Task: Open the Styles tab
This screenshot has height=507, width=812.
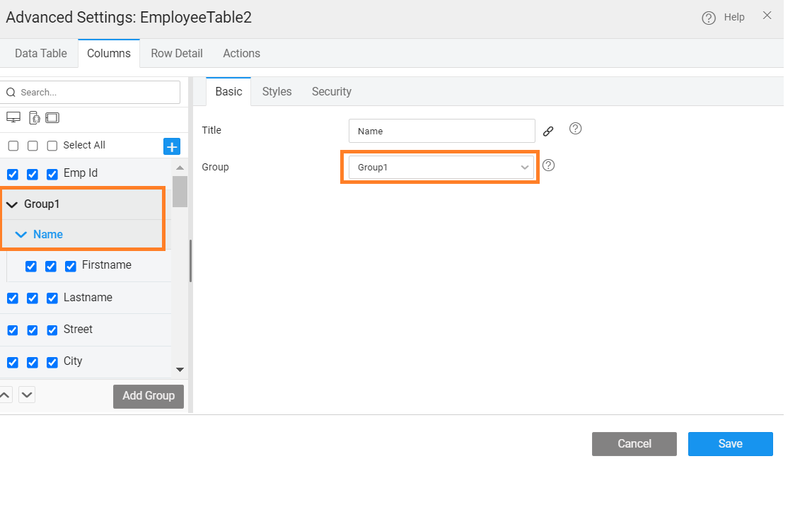Action: [x=277, y=92]
